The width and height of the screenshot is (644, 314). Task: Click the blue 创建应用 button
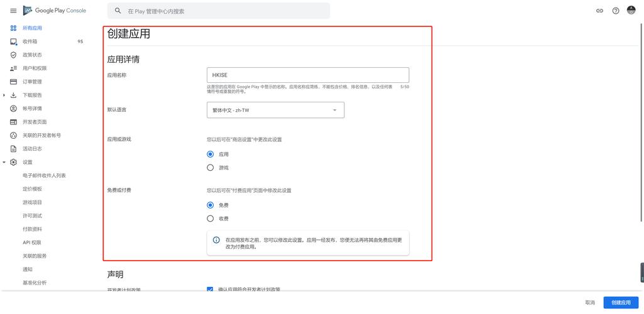point(621,303)
